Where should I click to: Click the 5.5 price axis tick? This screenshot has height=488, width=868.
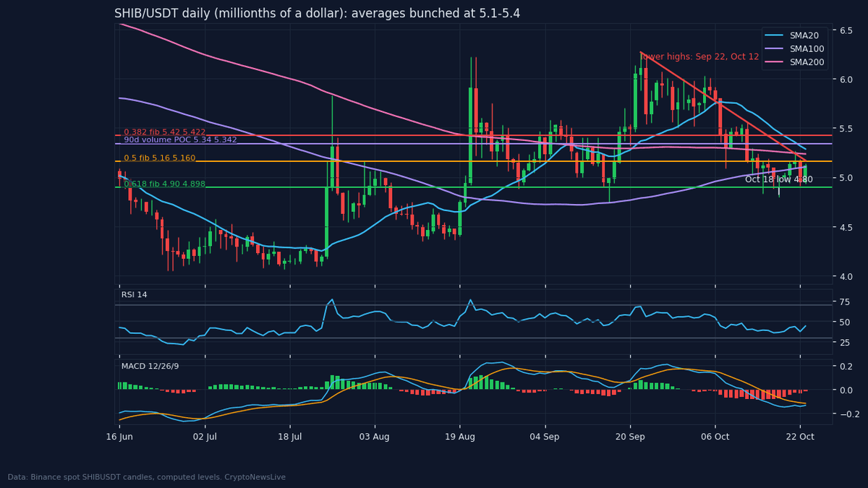tap(846, 129)
